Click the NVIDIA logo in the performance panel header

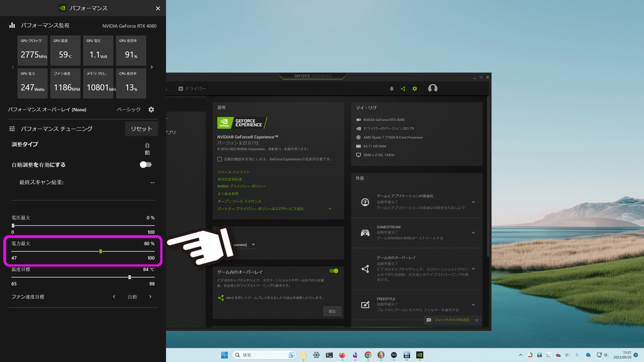63,9
